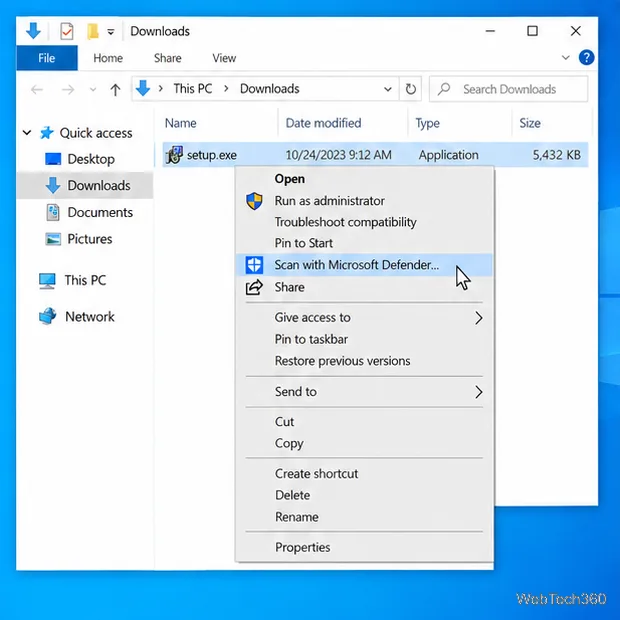Screen dimensions: 620x620
Task: Click the Search Downloads field
Action: coord(508,89)
